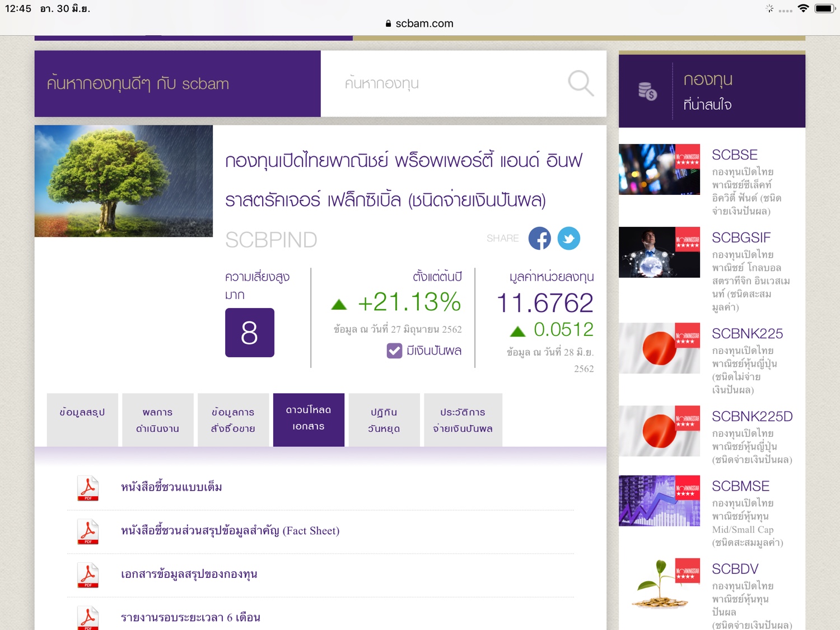Open PDF icon for รายงานรอบระยะเวลา 6 เดือน

point(88,618)
